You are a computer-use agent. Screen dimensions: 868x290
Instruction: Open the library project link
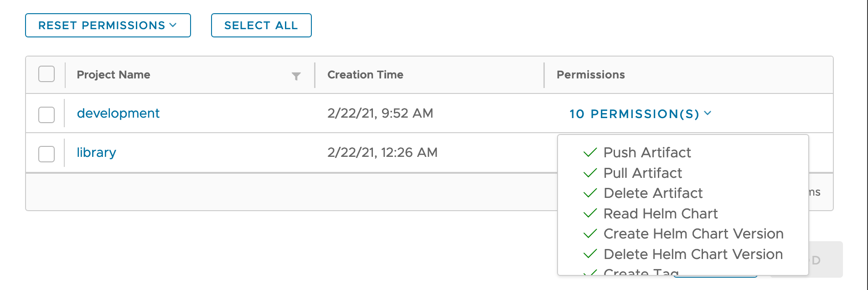(x=96, y=152)
